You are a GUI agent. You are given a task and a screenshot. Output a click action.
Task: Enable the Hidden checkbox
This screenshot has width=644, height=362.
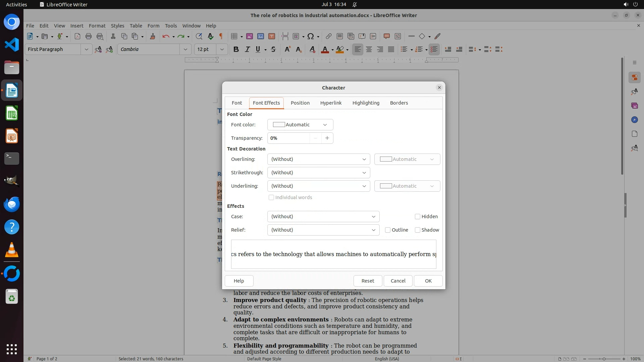pos(418,217)
